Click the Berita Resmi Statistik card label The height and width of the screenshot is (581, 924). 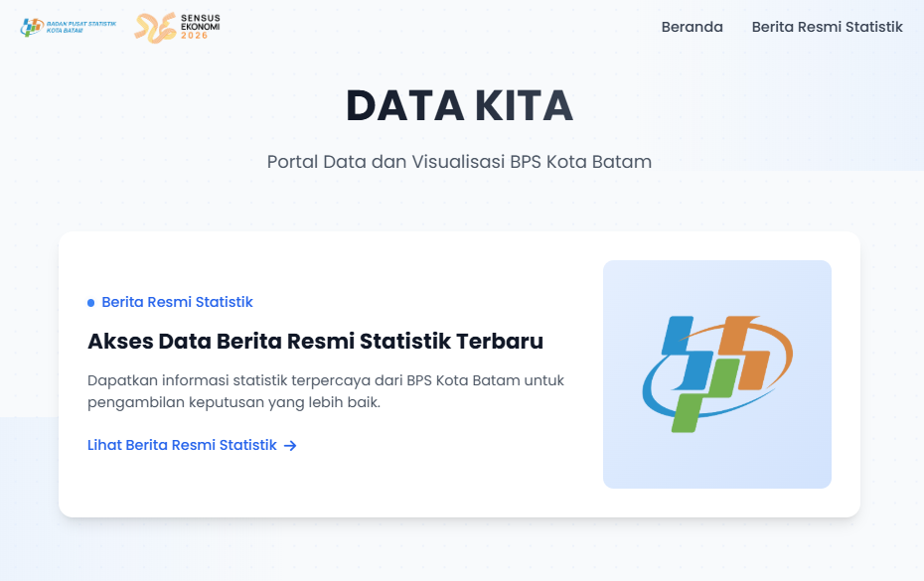point(177,302)
